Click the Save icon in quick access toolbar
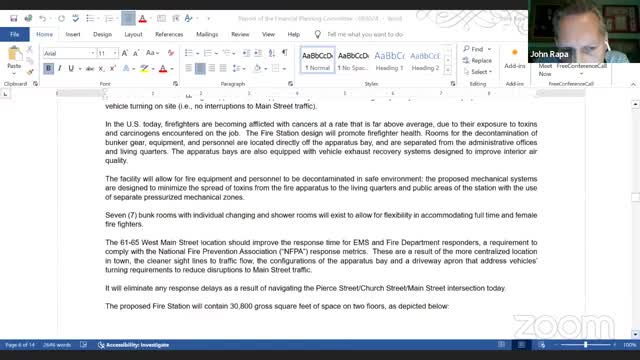640x360 pixels. pos(13,18)
